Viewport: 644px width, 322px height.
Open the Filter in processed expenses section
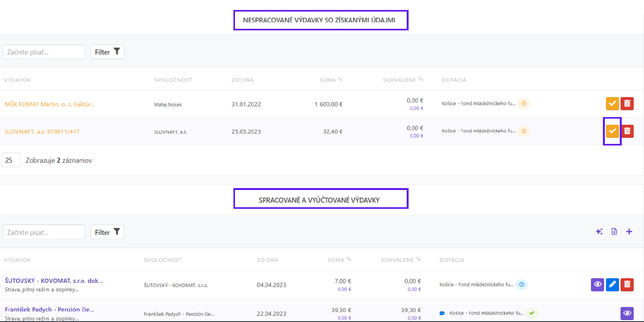pyautogui.click(x=107, y=232)
